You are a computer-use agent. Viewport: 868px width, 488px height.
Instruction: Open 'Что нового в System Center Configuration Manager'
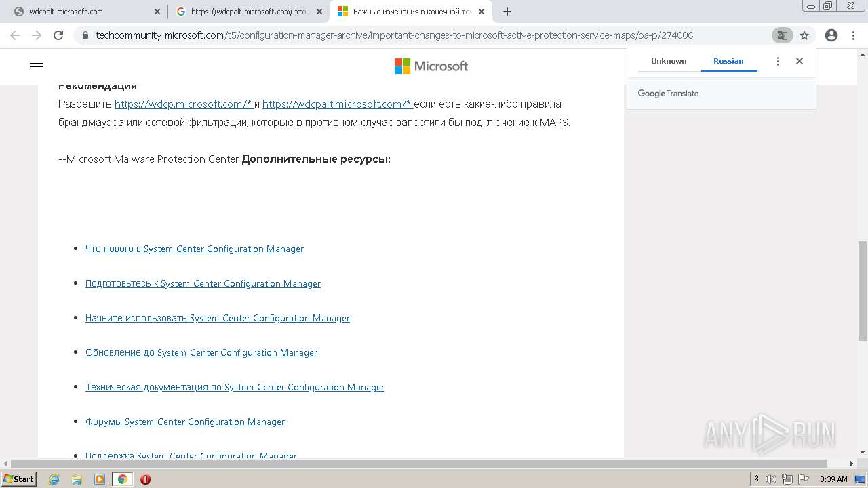pyautogui.click(x=195, y=249)
